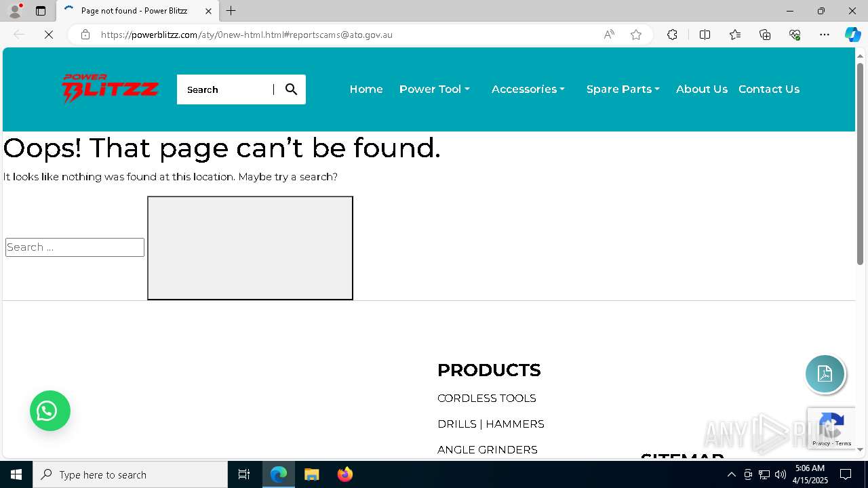The height and width of the screenshot is (488, 868).
Task: Open Task View on taskbar
Action: click(x=244, y=474)
